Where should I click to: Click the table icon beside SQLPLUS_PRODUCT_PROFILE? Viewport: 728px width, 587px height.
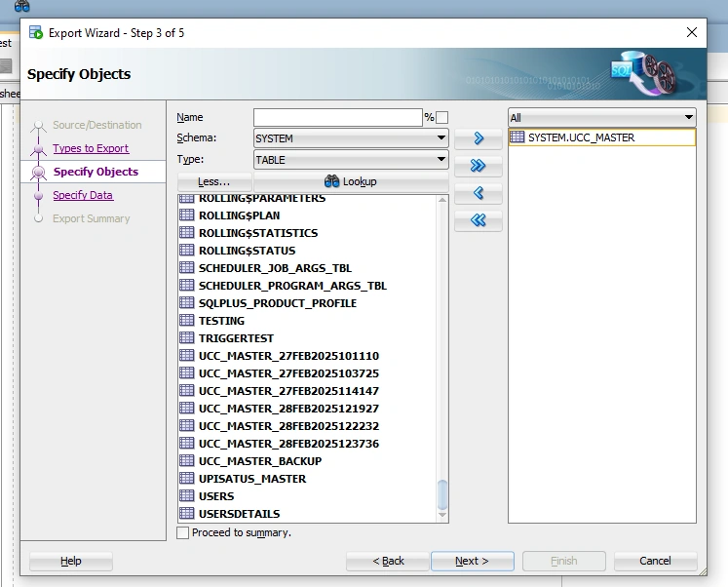(187, 303)
